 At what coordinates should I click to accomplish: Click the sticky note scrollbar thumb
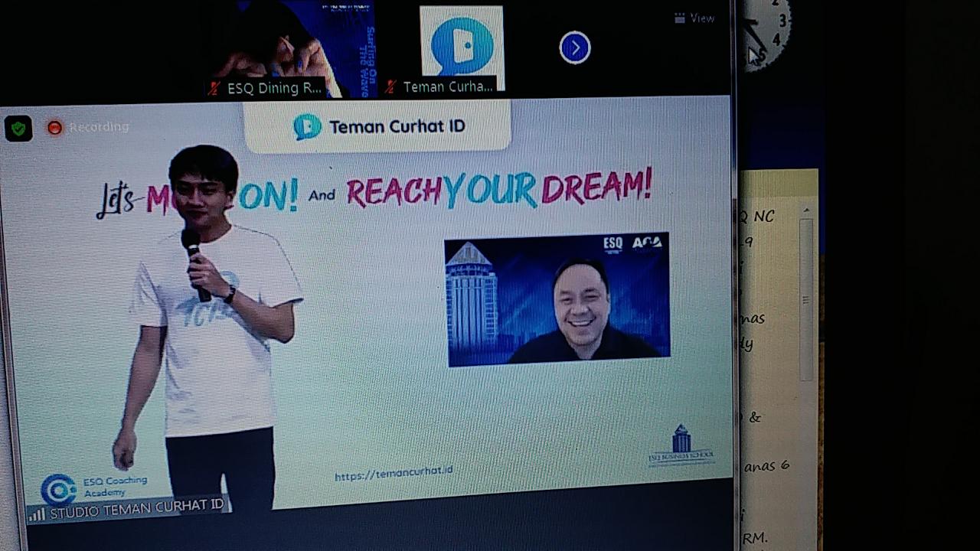click(806, 298)
